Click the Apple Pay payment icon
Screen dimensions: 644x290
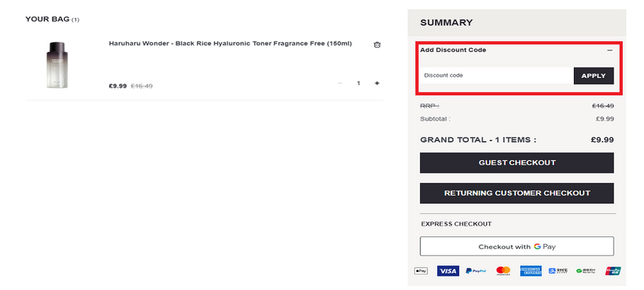pyautogui.click(x=421, y=271)
